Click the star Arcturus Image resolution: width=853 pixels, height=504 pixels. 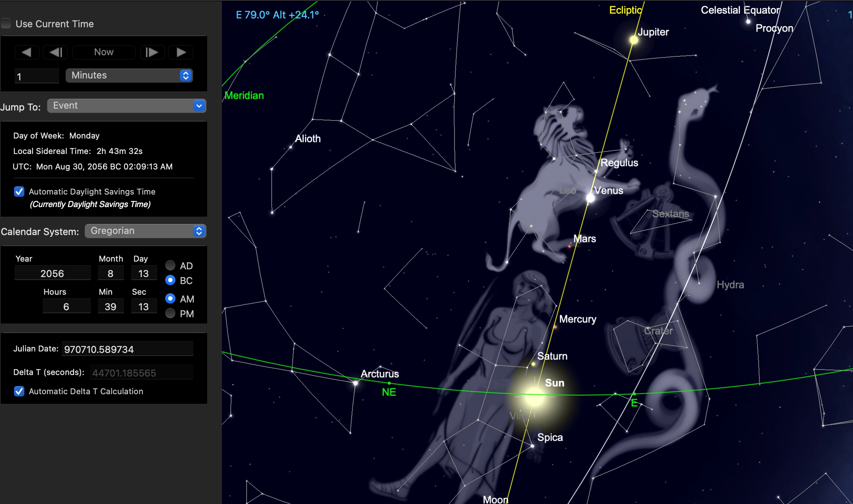pyautogui.click(x=355, y=383)
